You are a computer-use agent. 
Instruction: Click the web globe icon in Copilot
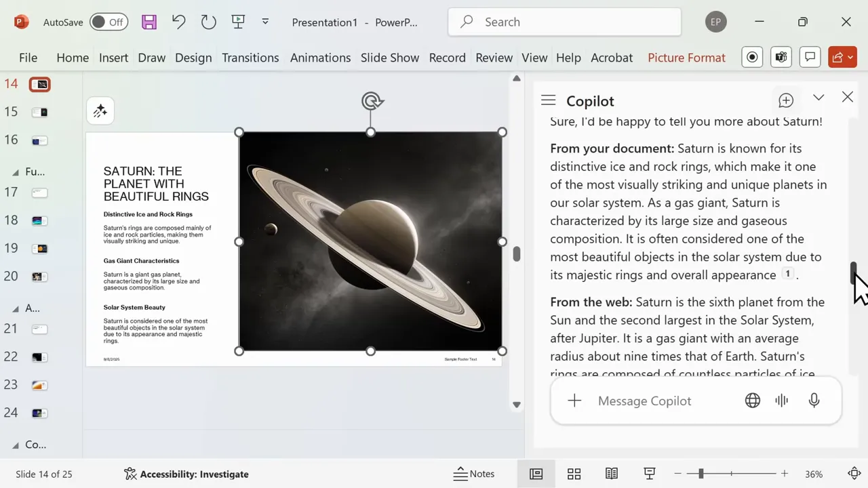point(752,401)
